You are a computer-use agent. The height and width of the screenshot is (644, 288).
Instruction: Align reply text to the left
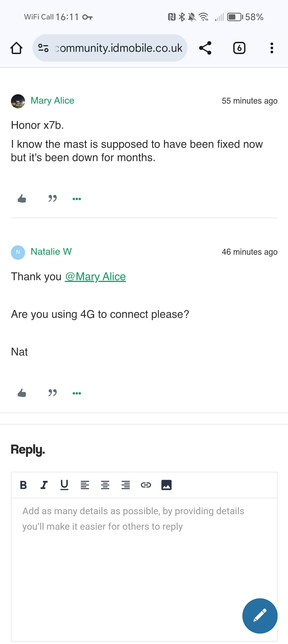[85, 485]
